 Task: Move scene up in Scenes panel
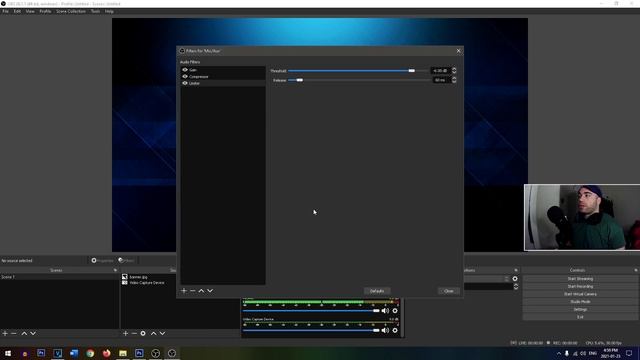[x=24, y=333]
